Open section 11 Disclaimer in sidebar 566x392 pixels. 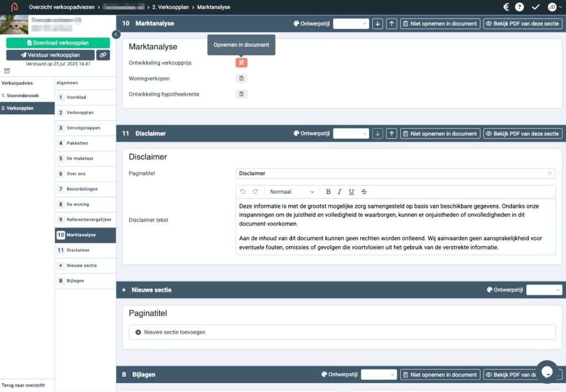tap(85, 250)
